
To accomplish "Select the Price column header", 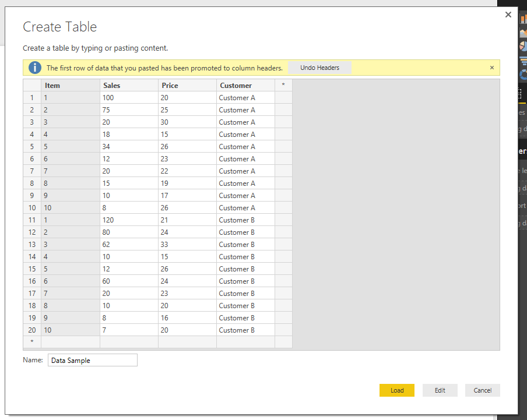I will point(187,85).
